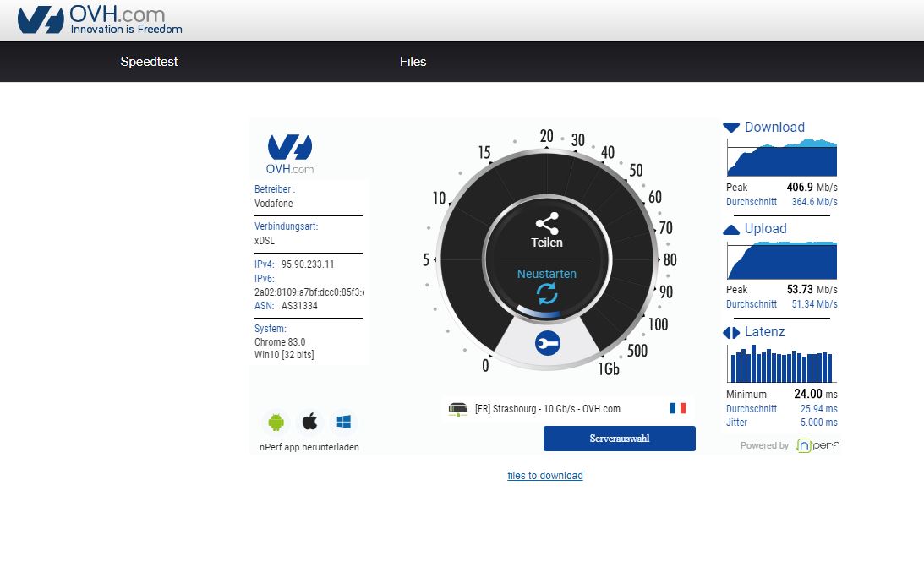Click the latency average 25.94 ms

(x=818, y=408)
